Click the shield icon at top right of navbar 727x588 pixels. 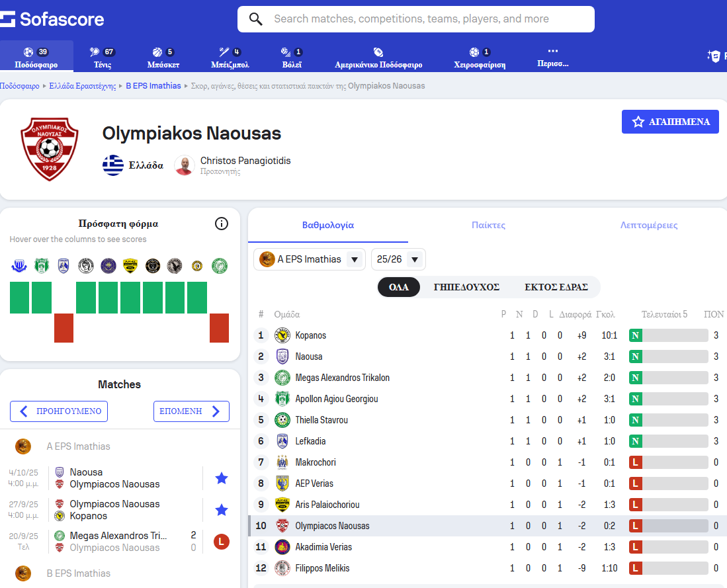[x=714, y=56]
